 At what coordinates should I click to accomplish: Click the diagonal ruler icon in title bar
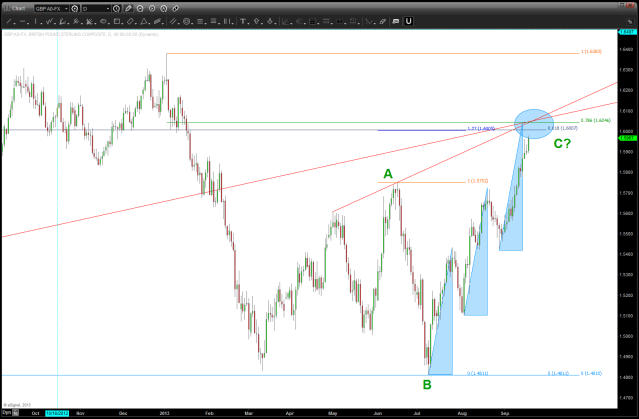176,9
